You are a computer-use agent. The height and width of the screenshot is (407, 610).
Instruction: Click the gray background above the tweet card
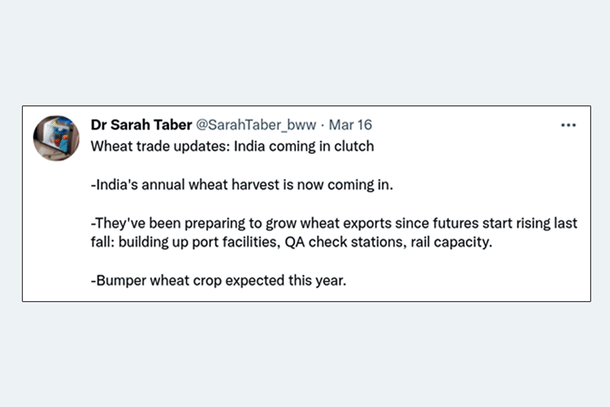(305, 50)
